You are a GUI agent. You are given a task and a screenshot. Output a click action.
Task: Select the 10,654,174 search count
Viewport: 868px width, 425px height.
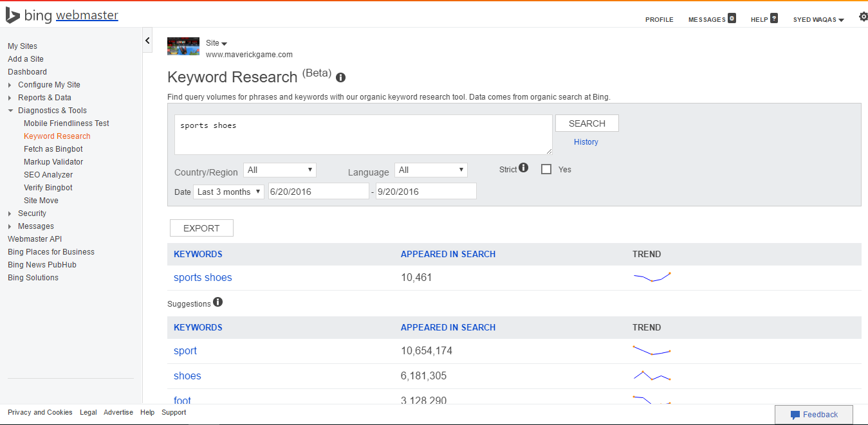(425, 351)
